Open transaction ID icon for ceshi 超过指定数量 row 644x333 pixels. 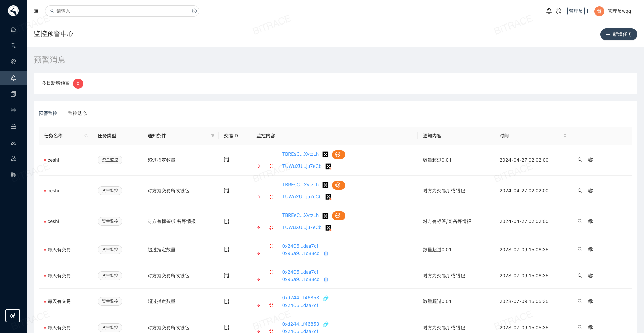[227, 160]
